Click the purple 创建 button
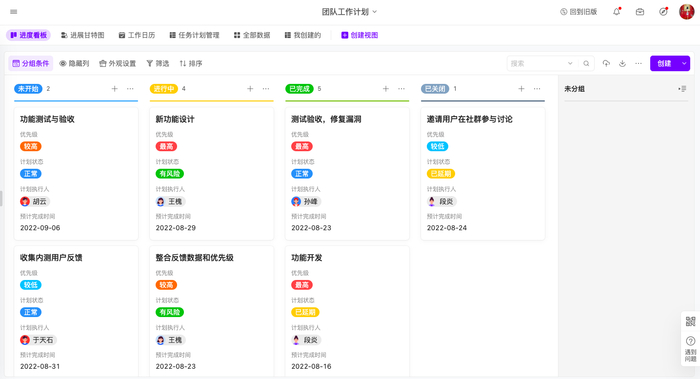The height and width of the screenshot is (379, 700). point(664,63)
